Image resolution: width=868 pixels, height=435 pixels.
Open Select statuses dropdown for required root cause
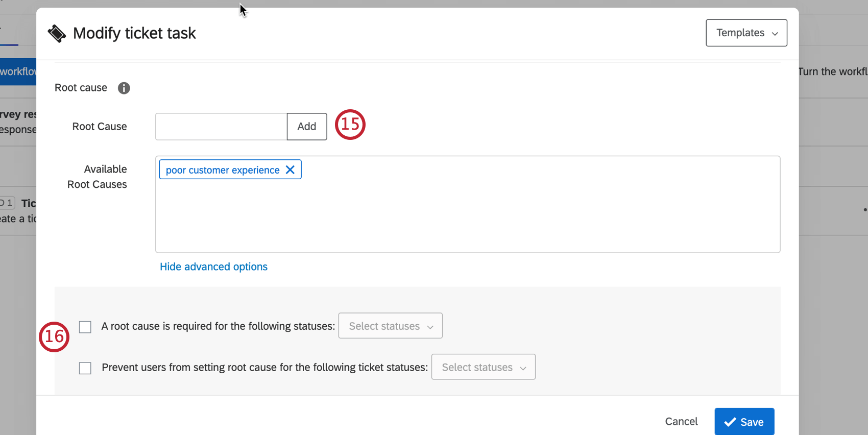(391, 326)
